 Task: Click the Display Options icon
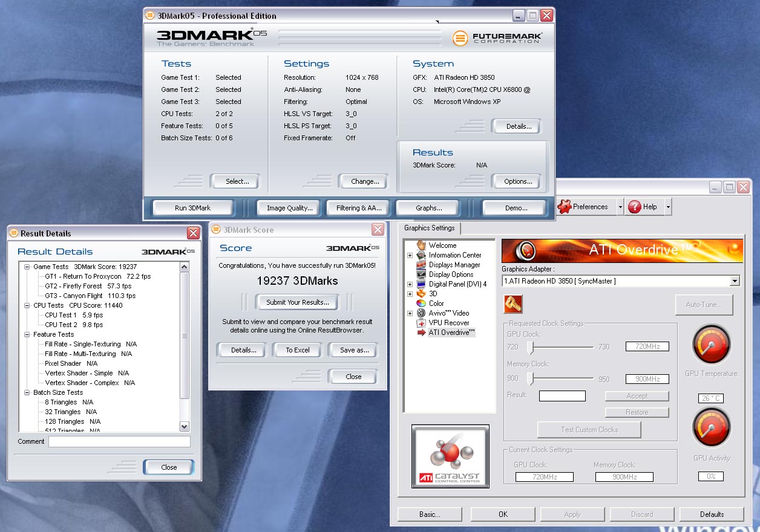(421, 274)
